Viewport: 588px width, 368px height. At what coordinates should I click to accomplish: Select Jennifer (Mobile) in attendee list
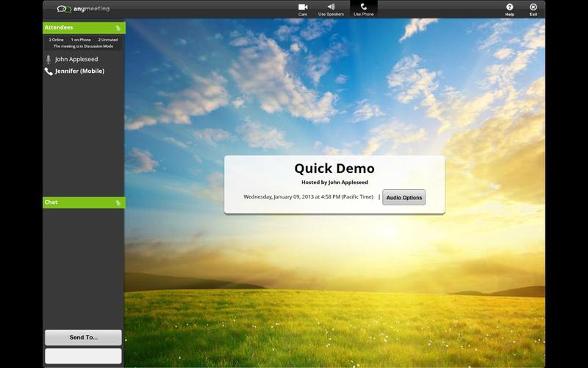79,71
